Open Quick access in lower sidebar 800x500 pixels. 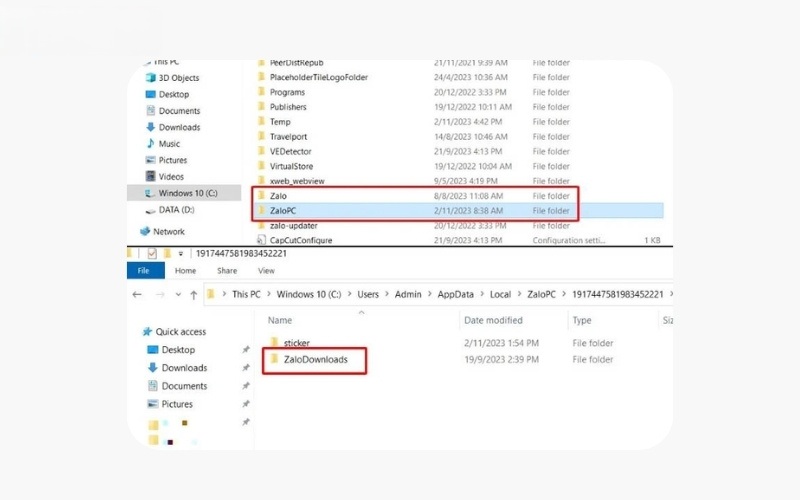[x=174, y=332]
